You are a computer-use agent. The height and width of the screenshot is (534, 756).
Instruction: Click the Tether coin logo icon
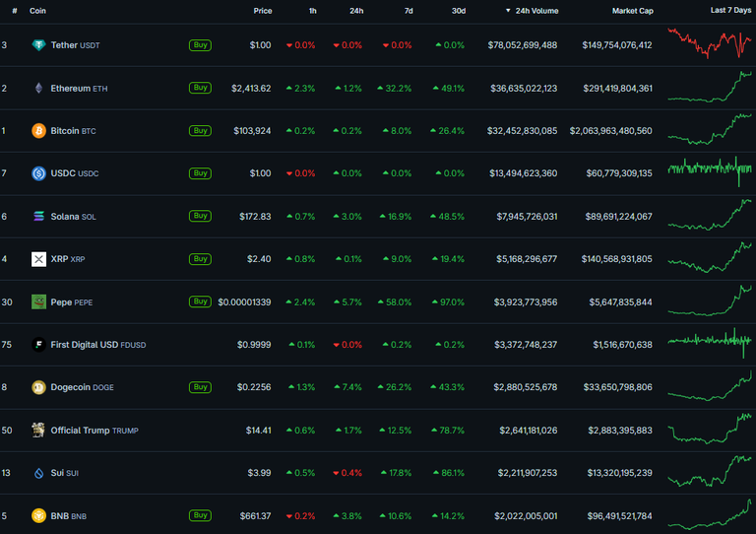[38, 45]
